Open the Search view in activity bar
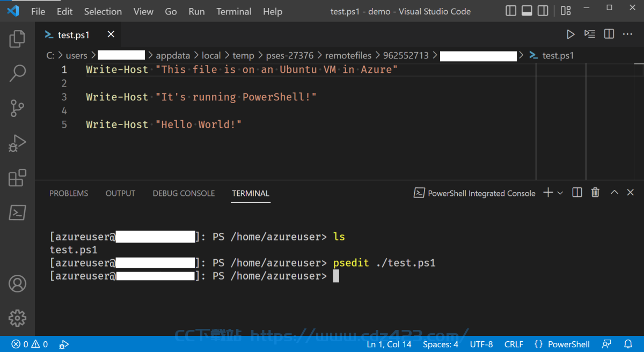Viewport: 644px width, 352px height. pyautogui.click(x=17, y=74)
